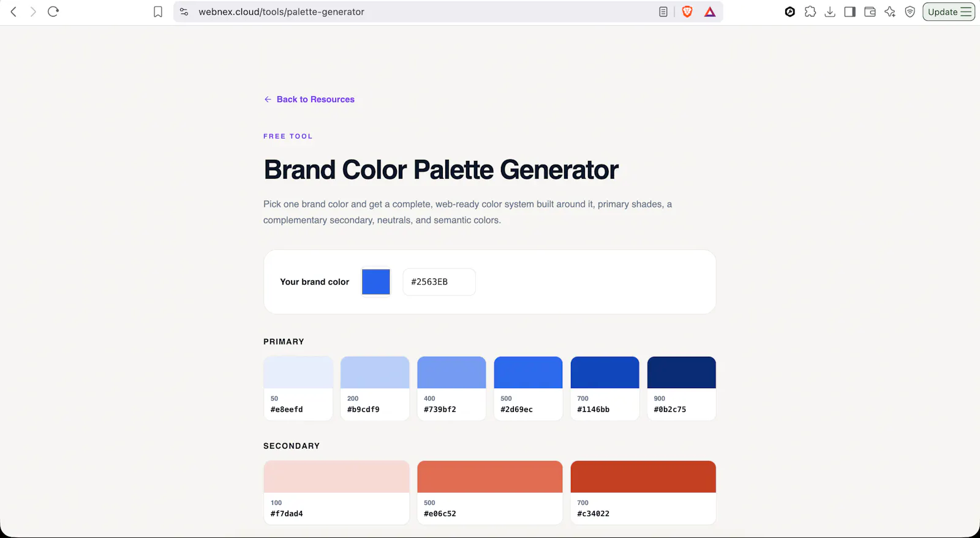Click the #2563EB hex input field
The height and width of the screenshot is (538, 980).
[x=439, y=282]
